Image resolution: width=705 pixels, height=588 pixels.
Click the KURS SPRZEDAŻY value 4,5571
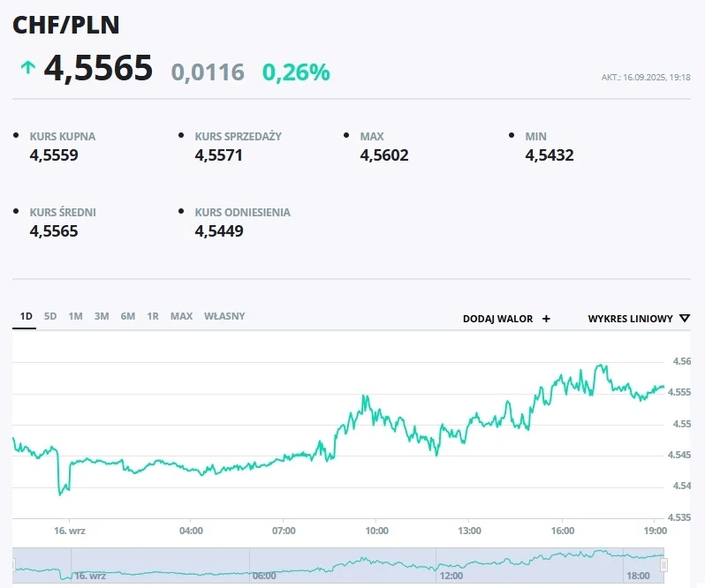pos(218,155)
